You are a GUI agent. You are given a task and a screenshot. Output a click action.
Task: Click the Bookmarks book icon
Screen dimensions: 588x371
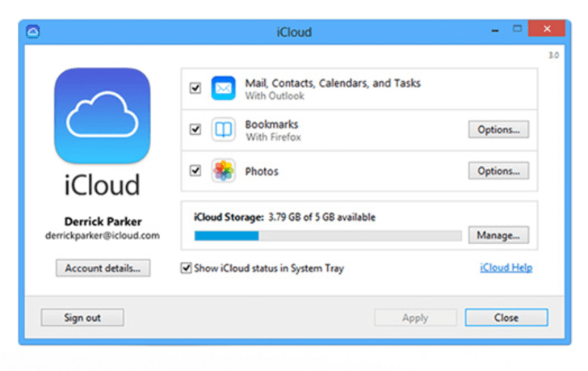(223, 129)
